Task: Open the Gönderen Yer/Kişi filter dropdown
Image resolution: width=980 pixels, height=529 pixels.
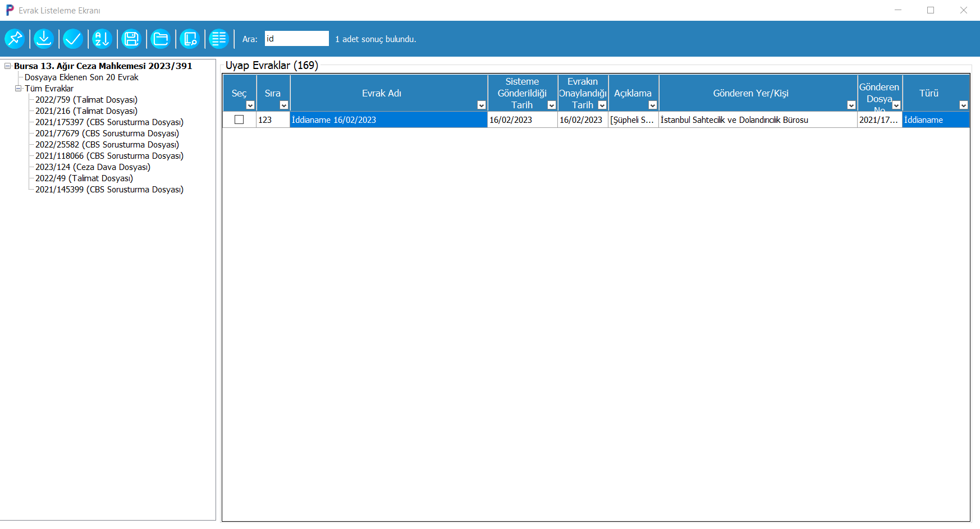Action: pyautogui.click(x=851, y=105)
